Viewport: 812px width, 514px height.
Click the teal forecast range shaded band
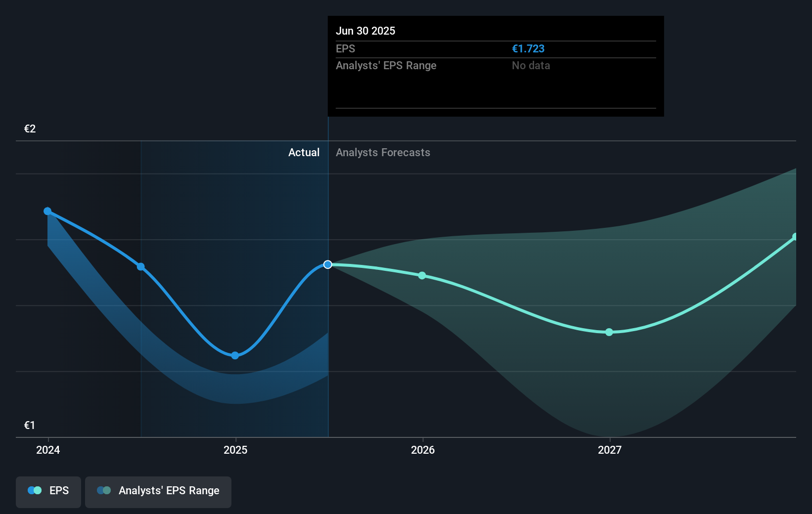[x=544, y=297]
